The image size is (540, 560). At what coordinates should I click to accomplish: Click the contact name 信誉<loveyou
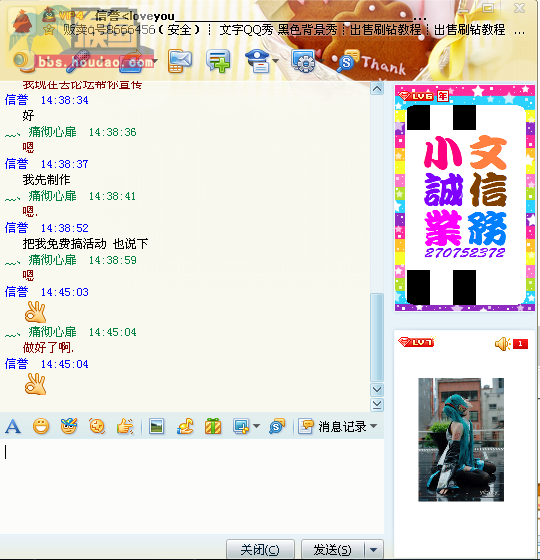[x=135, y=16]
